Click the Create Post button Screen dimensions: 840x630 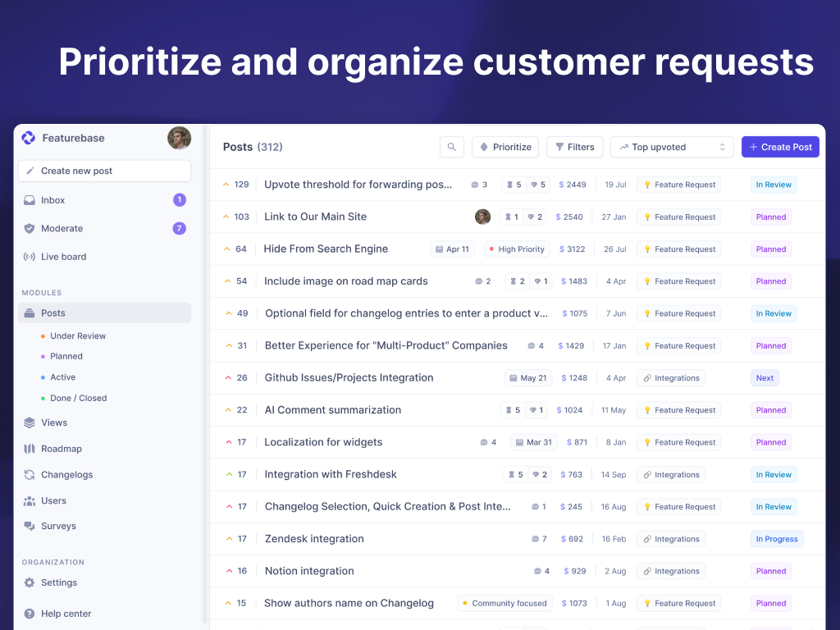[x=779, y=147]
